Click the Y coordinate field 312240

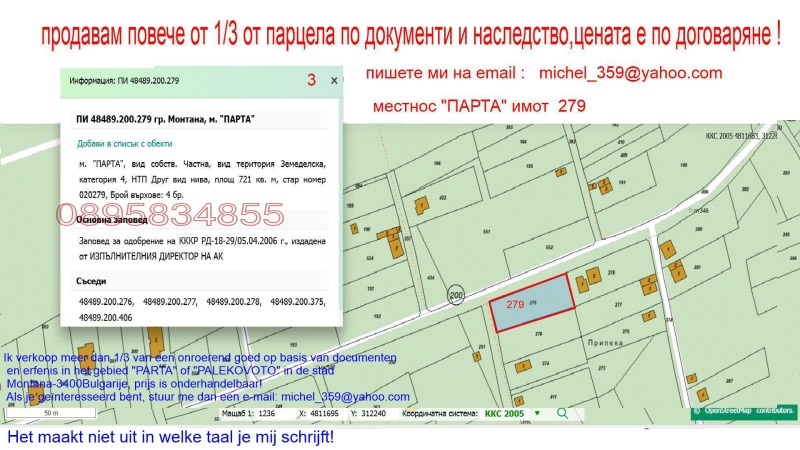[x=373, y=414]
